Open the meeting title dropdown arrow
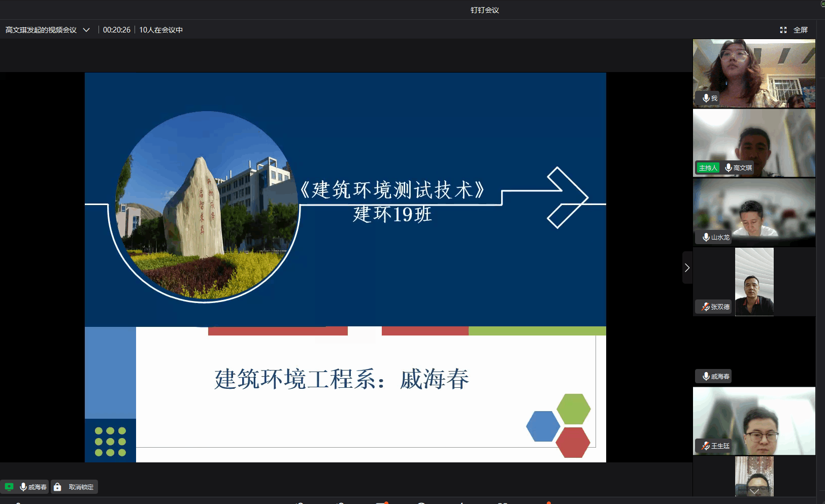The width and height of the screenshot is (825, 504). [86, 30]
